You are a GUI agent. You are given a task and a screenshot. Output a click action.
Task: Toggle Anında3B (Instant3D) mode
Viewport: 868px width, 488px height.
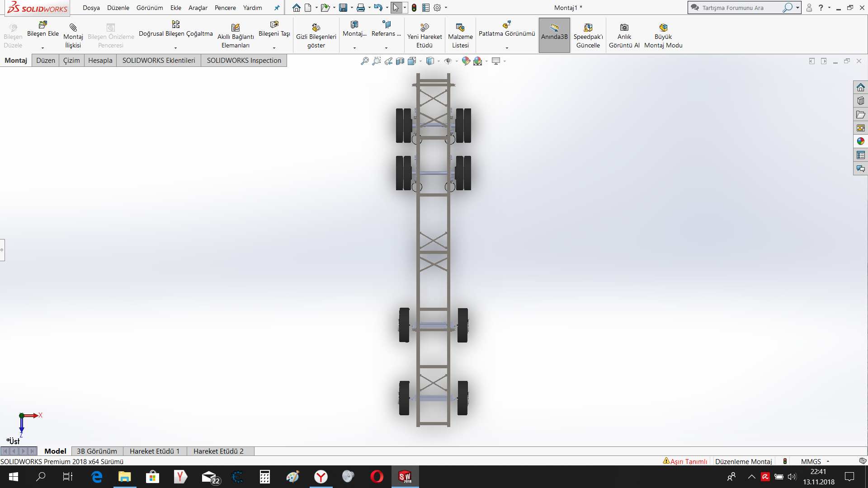(554, 35)
